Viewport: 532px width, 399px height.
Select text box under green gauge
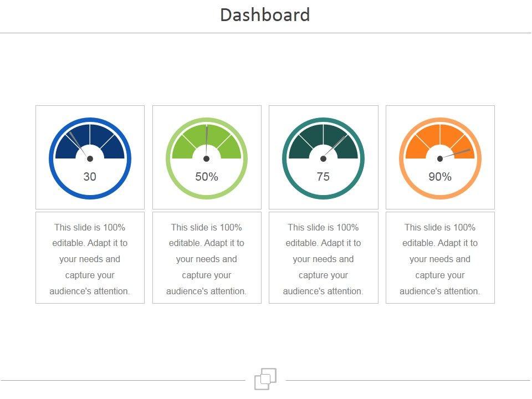207,258
